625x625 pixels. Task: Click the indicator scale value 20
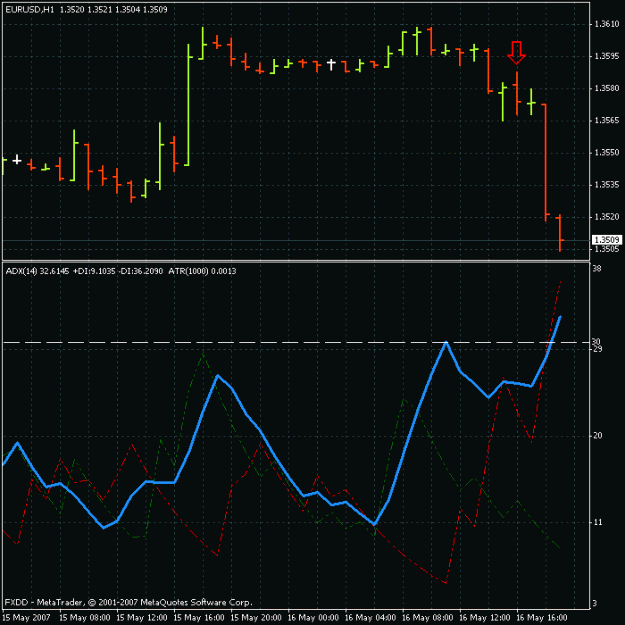coord(597,436)
